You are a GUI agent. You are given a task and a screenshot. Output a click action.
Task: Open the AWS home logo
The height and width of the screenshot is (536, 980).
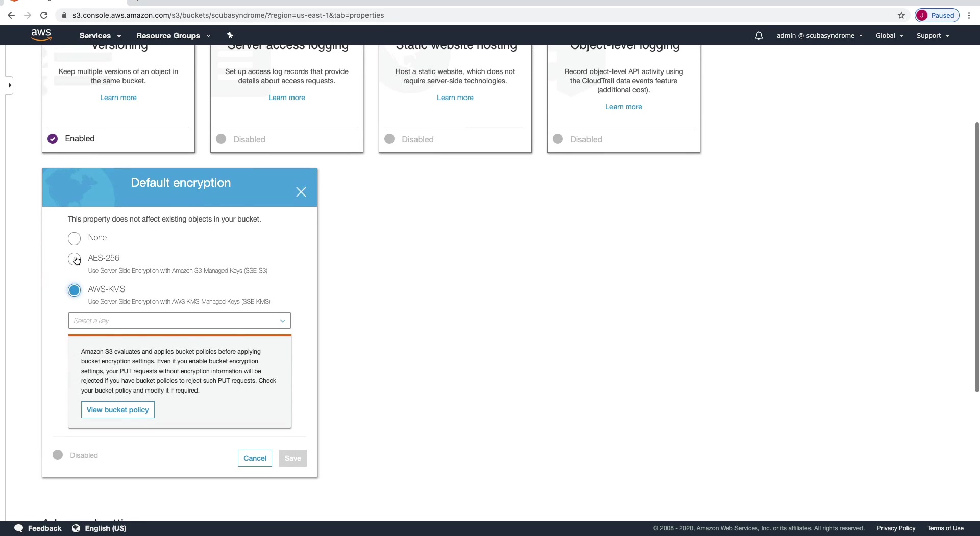point(41,35)
